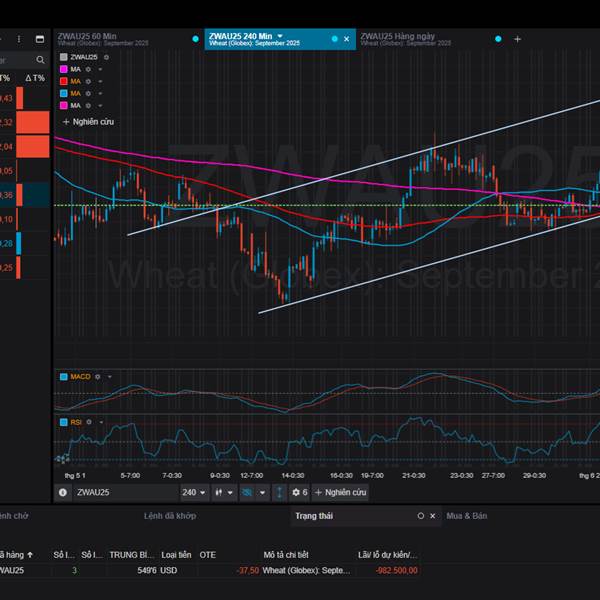
Task: Click the info icon beside ZWAU25 symbol field
Action: [x=63, y=492]
